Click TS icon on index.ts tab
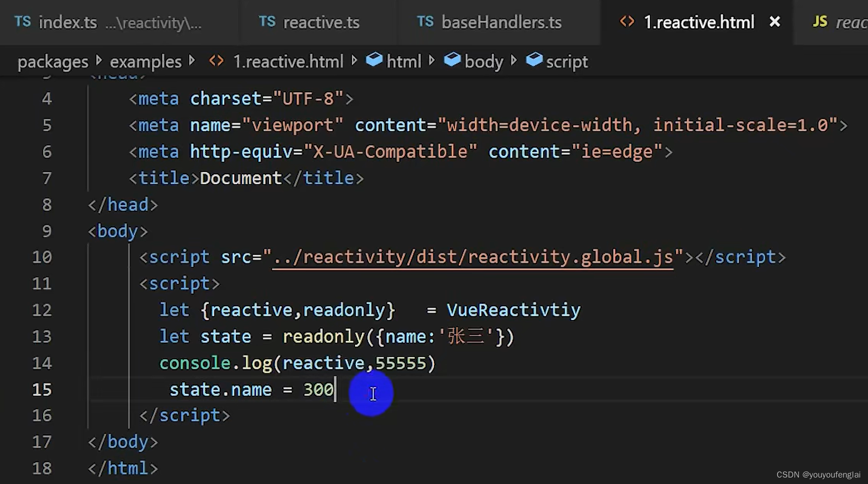The height and width of the screenshot is (484, 868). tap(23, 22)
